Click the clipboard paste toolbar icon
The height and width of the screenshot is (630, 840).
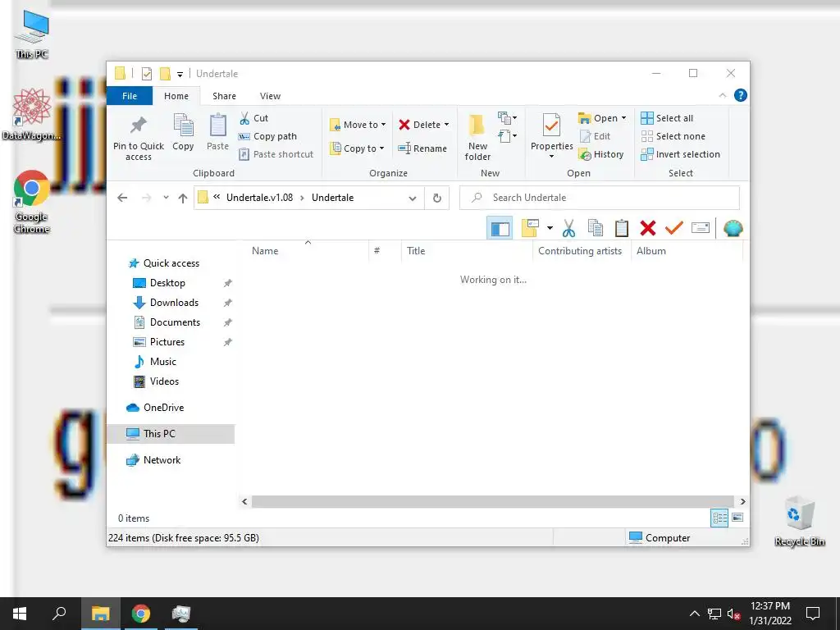(x=622, y=228)
